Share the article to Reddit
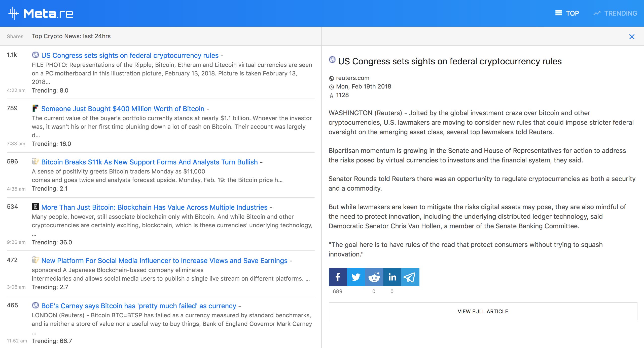Screen dimensions: 644x348 coord(374,277)
